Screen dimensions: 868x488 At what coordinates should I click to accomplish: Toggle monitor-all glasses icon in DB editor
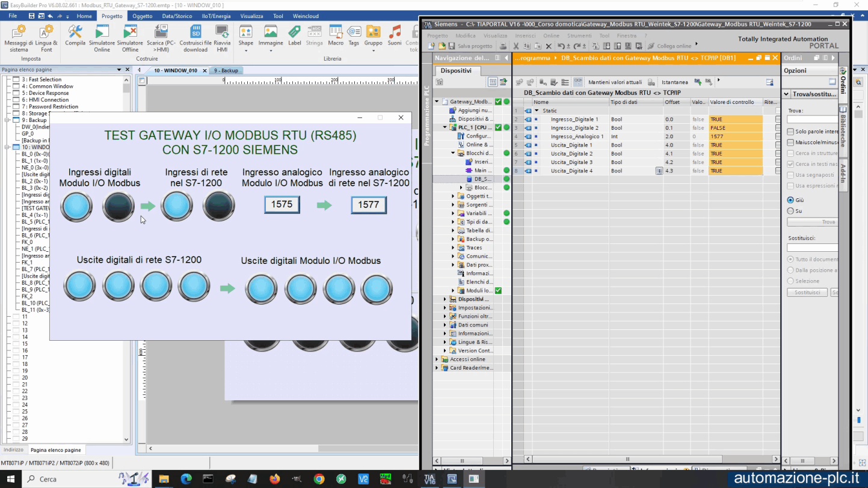pos(578,82)
